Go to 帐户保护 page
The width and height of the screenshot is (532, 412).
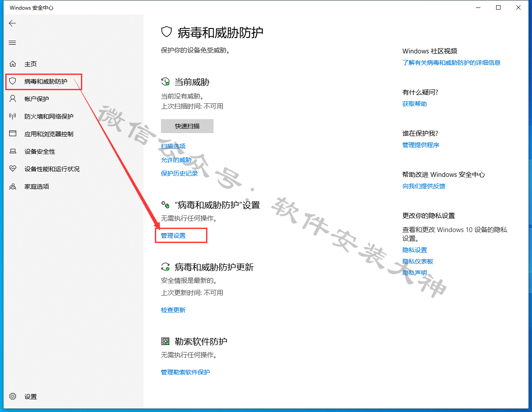click(x=37, y=99)
